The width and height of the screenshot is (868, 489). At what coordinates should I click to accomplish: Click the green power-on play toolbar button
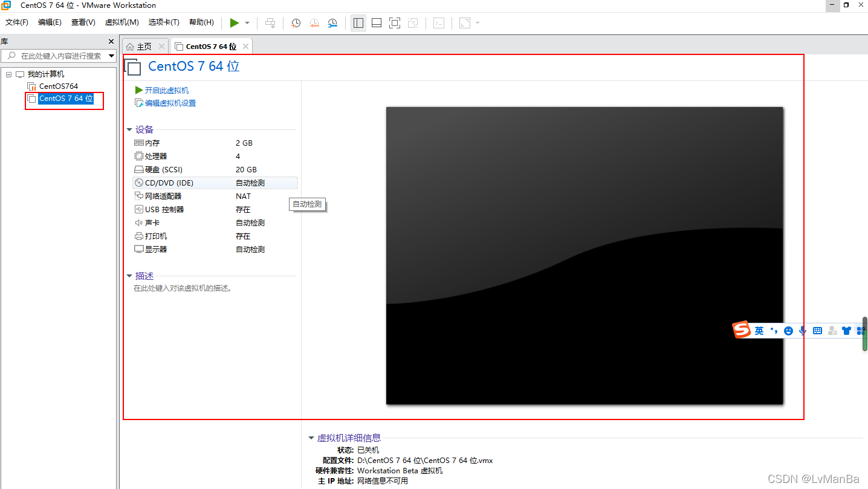[x=235, y=23]
